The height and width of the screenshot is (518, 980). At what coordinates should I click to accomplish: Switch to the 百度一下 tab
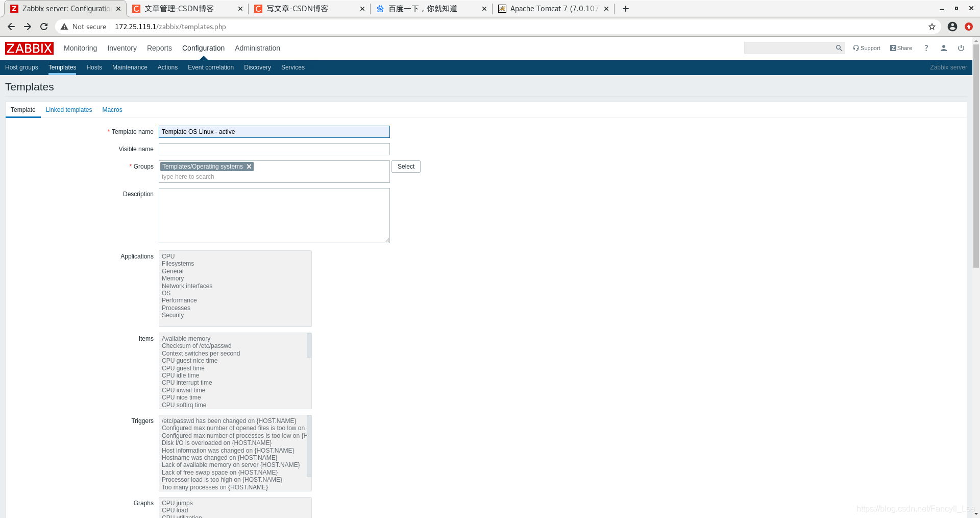(431, 9)
